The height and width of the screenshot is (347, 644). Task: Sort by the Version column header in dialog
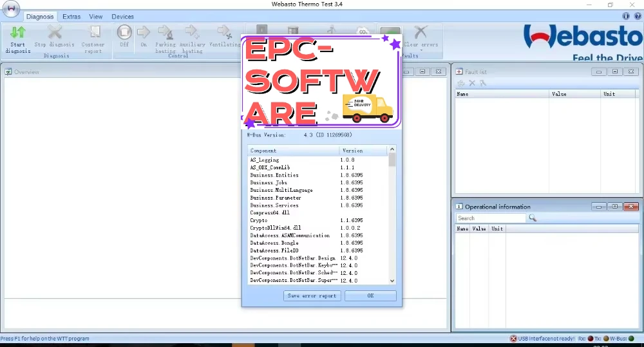363,151
